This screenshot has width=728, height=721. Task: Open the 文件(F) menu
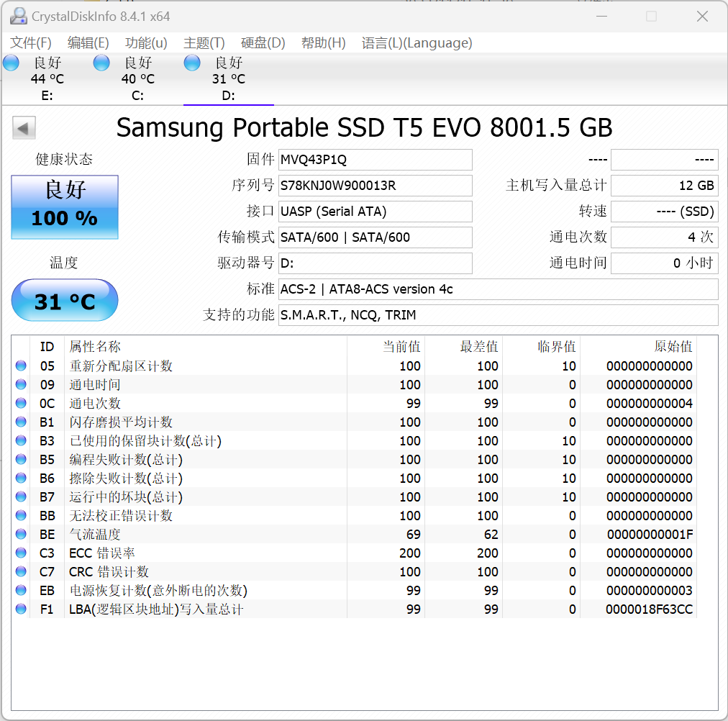[x=31, y=43]
